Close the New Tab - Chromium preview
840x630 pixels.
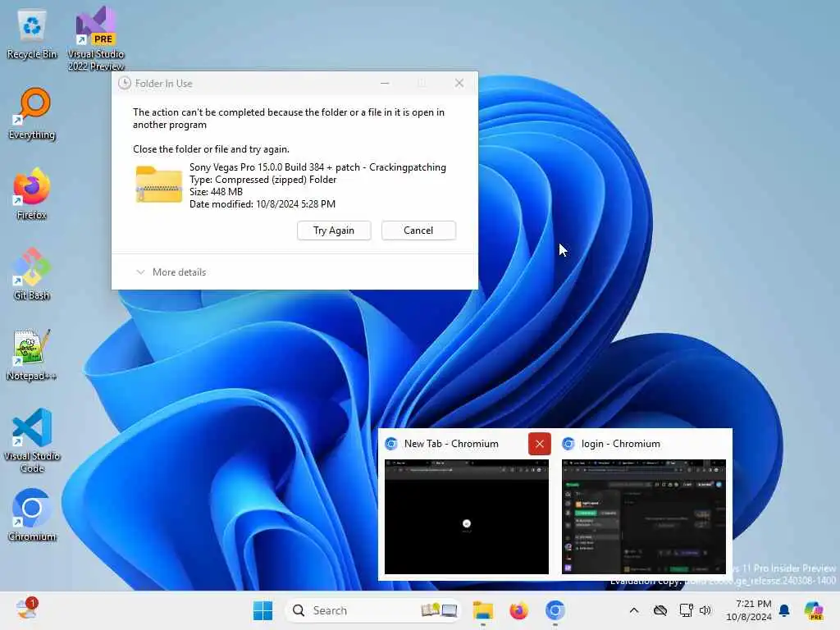coord(540,444)
